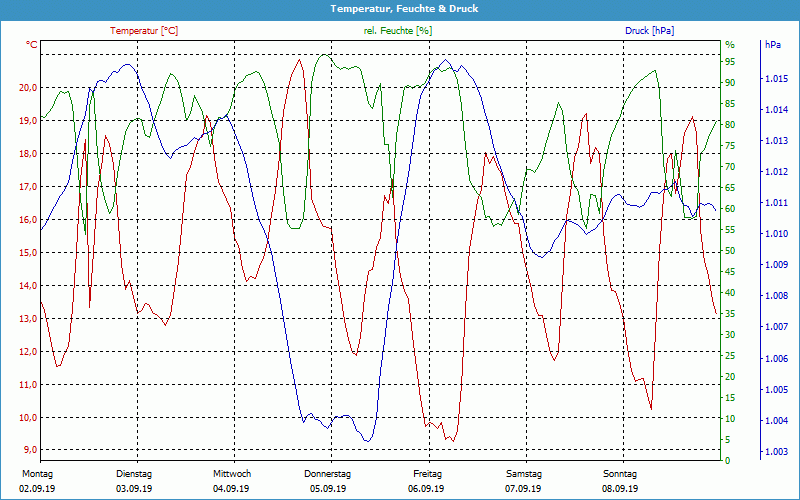Click the date '08.09.19'
This screenshot has height=500, width=800.
pos(619,489)
